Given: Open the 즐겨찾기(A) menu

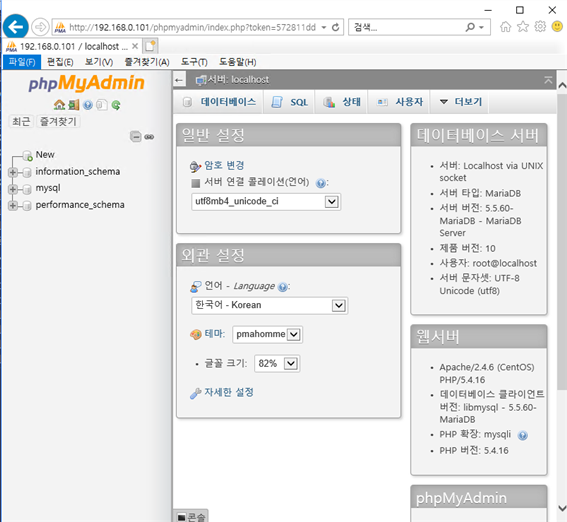Looking at the screenshot, I should [147, 62].
